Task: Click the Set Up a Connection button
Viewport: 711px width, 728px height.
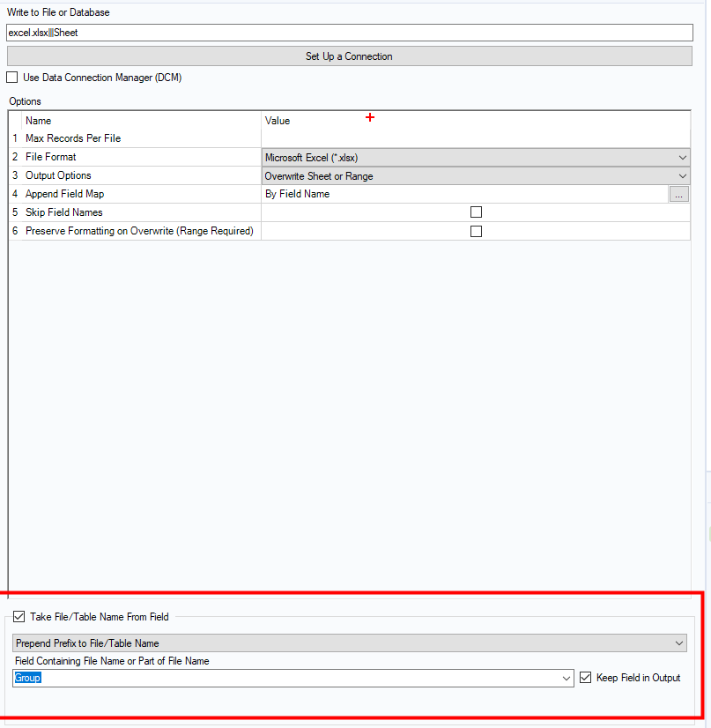Action: coord(349,56)
